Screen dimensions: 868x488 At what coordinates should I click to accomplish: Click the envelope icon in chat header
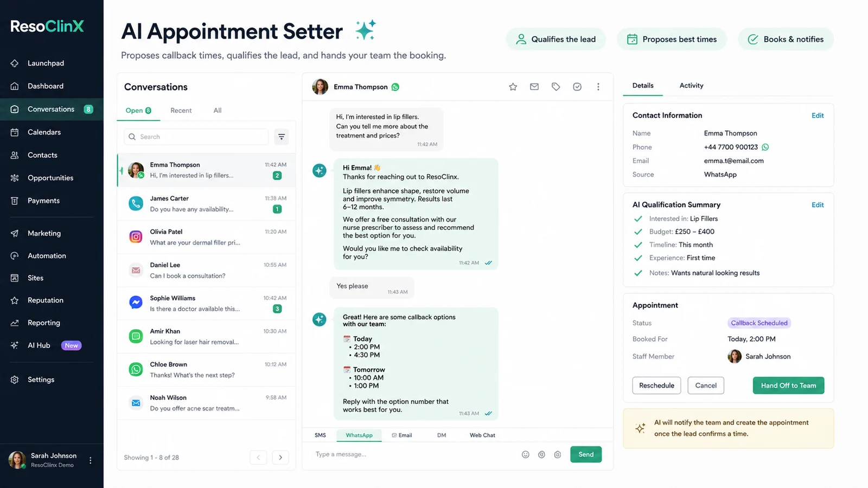[534, 87]
